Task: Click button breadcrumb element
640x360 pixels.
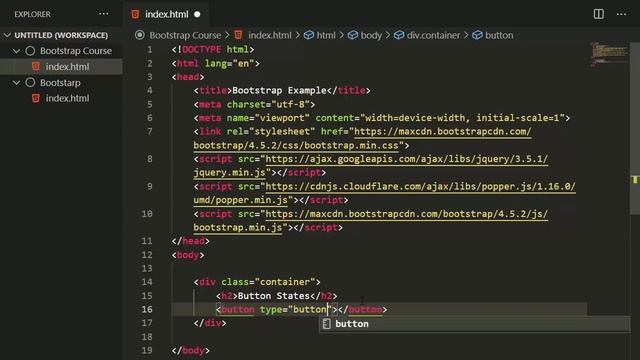Action: [x=499, y=35]
